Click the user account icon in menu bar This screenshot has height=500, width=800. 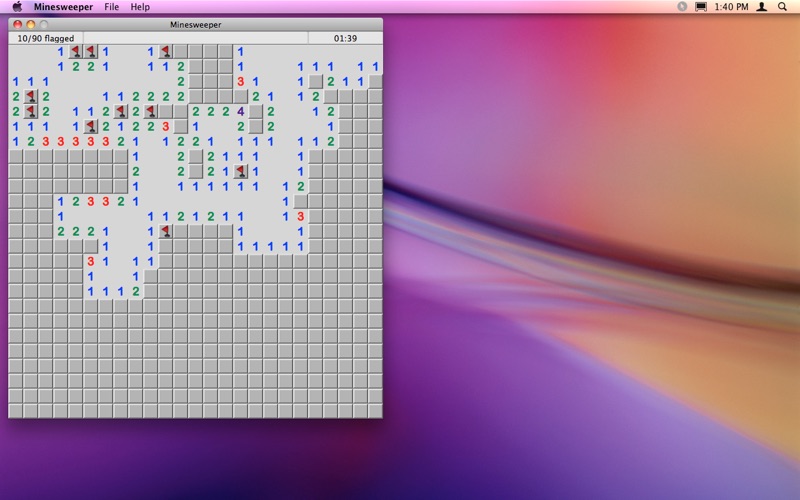coord(762,7)
